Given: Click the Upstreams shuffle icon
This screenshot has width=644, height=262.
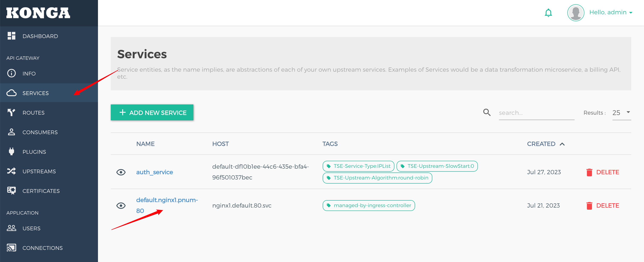Looking at the screenshot, I should pyautogui.click(x=11, y=171).
